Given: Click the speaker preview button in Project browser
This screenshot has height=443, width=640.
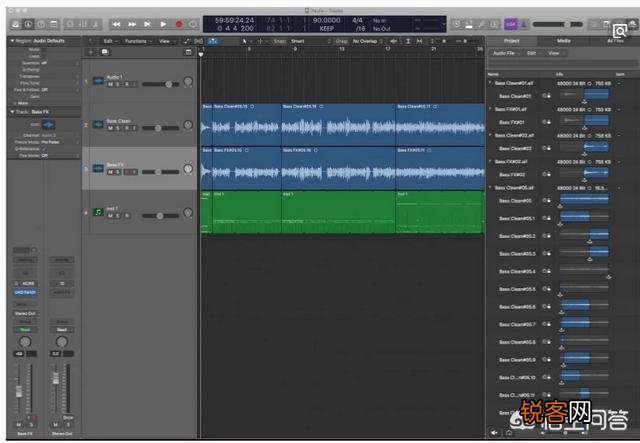Looking at the screenshot, I should click(x=495, y=433).
